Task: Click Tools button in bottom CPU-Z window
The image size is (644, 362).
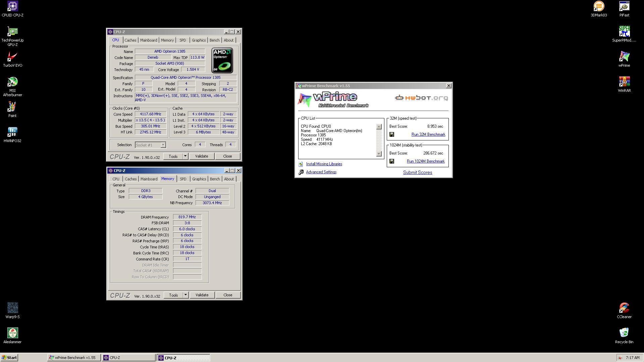Action: tap(173, 295)
